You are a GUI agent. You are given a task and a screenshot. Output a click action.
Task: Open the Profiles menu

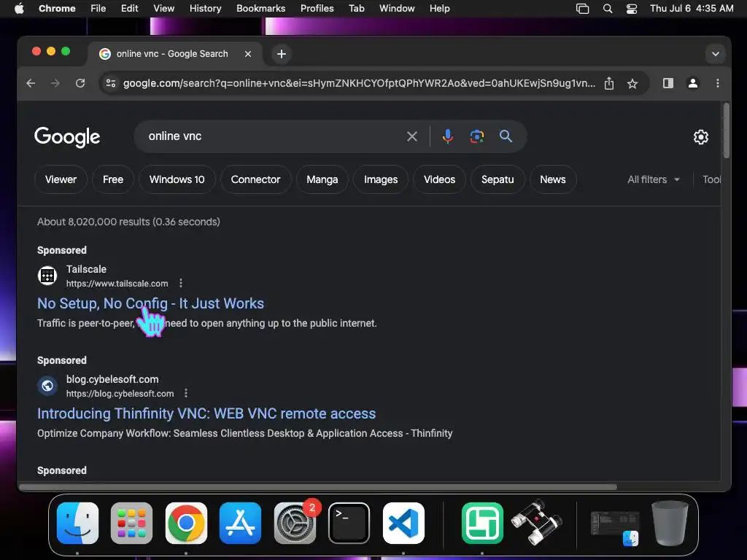tap(317, 9)
